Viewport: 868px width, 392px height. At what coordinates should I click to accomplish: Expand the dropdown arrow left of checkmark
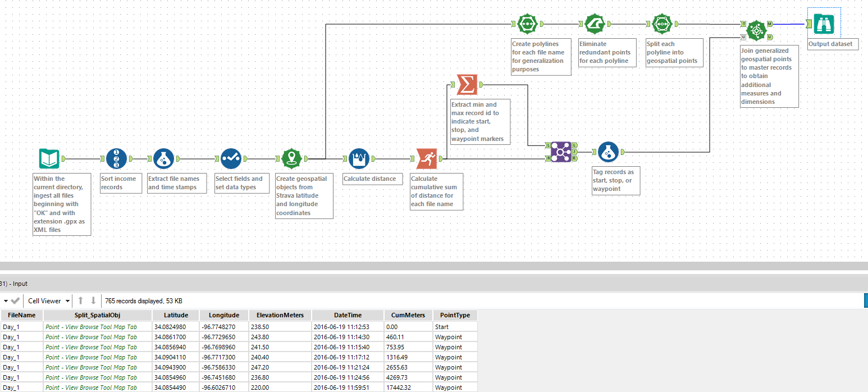coord(6,301)
